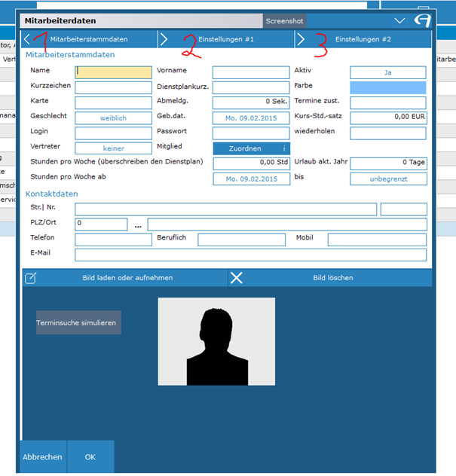The height and width of the screenshot is (476, 456).
Task: Click Abbrechen to cancel
Action: click(x=42, y=457)
